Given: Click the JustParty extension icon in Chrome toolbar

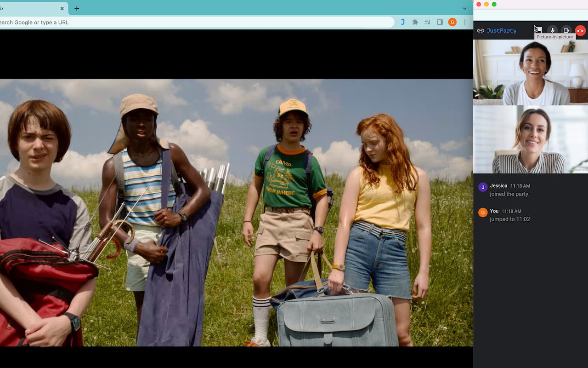Looking at the screenshot, I should point(403,22).
